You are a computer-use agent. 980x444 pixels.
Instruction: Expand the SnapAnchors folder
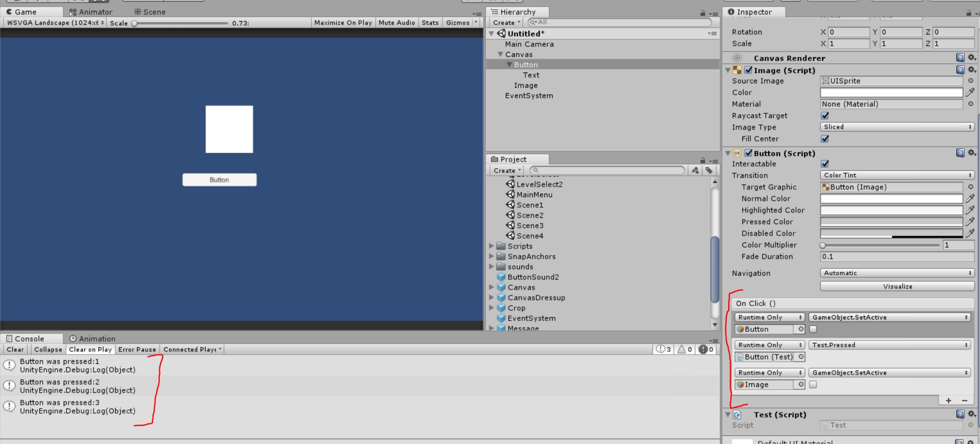coord(492,256)
